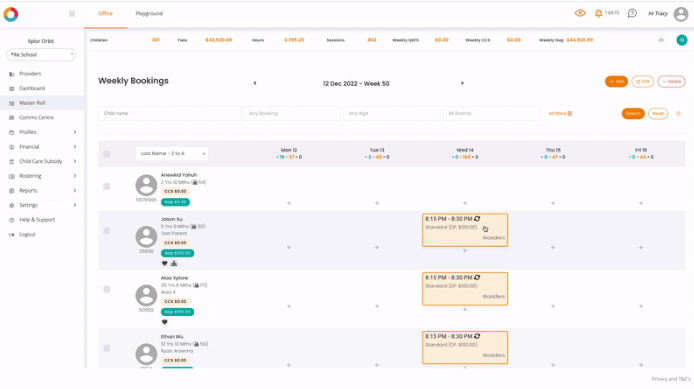Add a Monday booking for Alaa Xplore
The height and width of the screenshot is (389, 694).
(x=289, y=306)
